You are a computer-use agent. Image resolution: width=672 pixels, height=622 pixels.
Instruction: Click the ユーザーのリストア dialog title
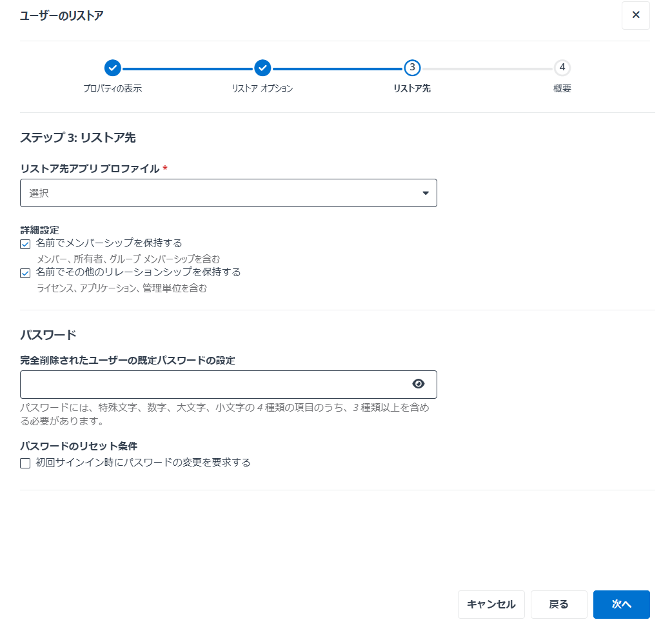coord(62,16)
